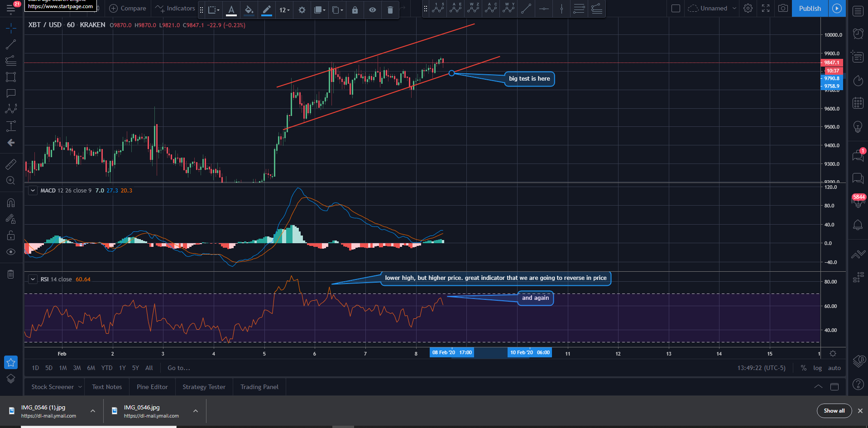Collapse the RSI indicator legend

pos(33,279)
